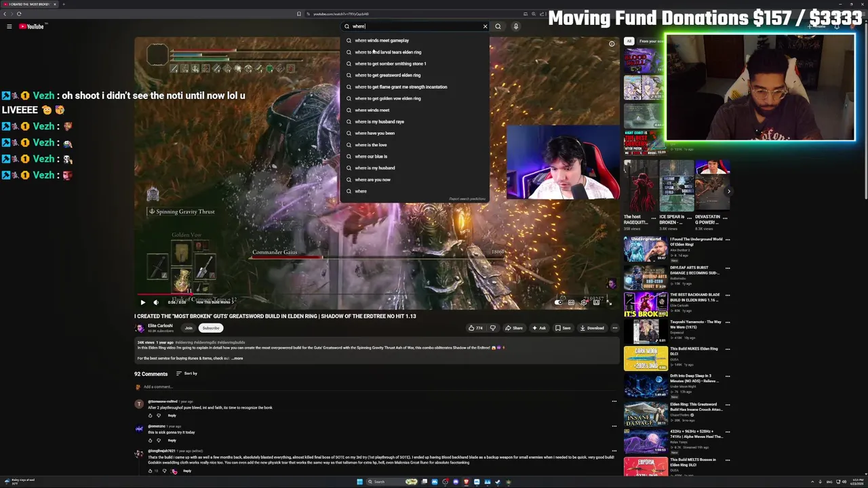Choose the 'where is my husband raye' suggestion
The height and width of the screenshot is (488, 868).
[x=414, y=121]
